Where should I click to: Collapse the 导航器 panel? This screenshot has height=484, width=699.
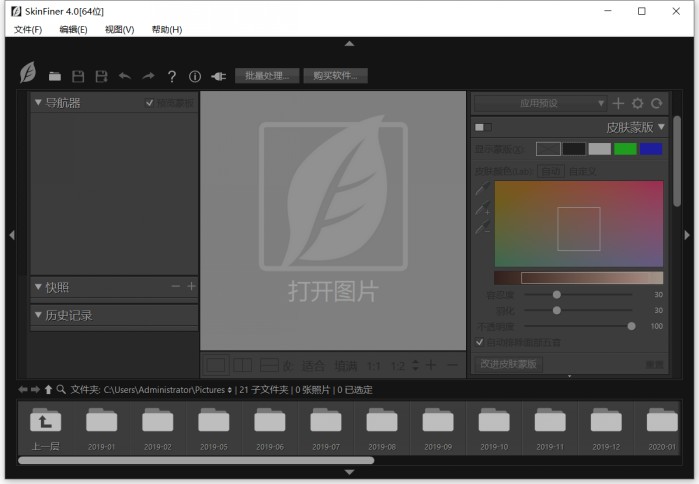[x=38, y=103]
